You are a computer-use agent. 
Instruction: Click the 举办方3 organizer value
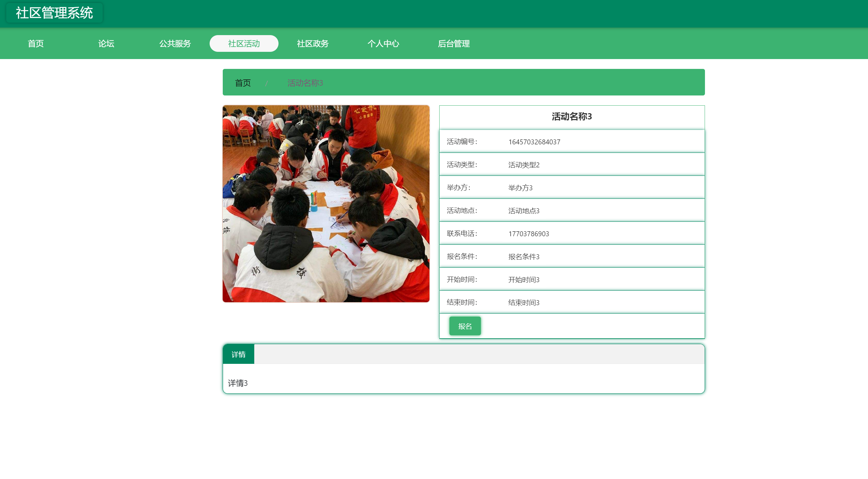(x=520, y=188)
